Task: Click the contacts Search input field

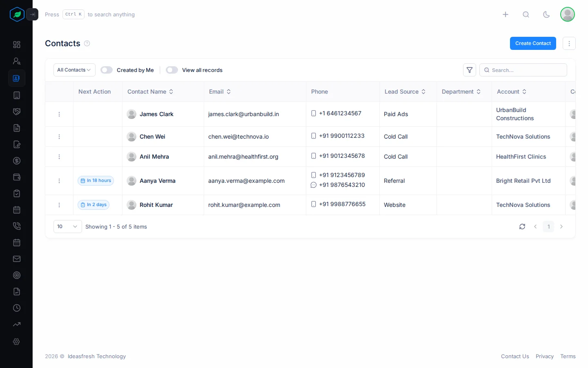Action: pyautogui.click(x=523, y=70)
